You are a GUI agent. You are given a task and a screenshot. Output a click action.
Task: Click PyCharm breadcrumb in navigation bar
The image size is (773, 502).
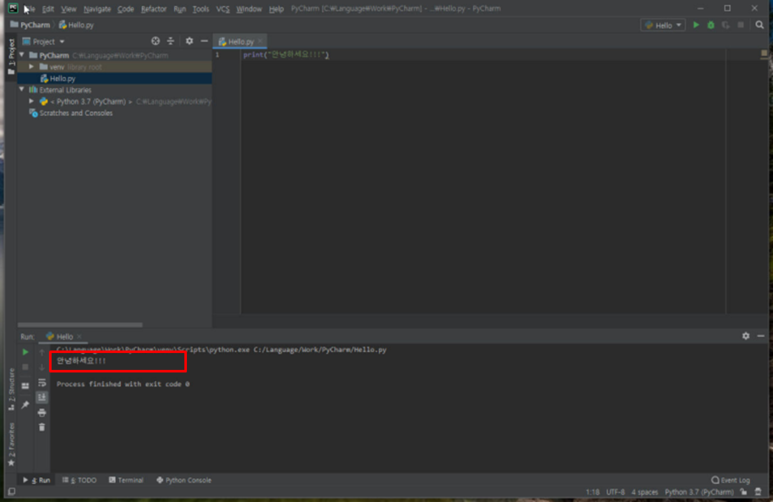(31, 25)
